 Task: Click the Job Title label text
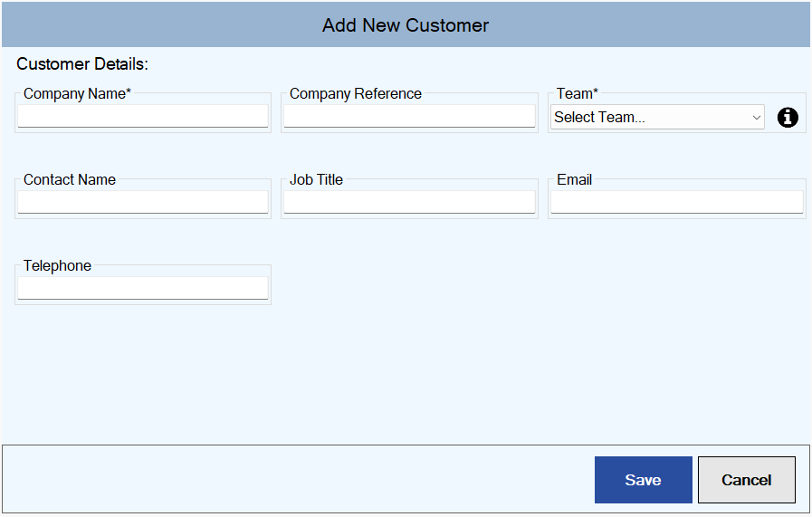click(316, 180)
